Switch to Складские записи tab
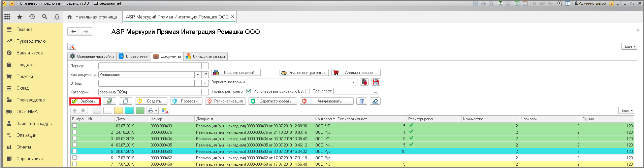644x168 pixels. [x=205, y=56]
